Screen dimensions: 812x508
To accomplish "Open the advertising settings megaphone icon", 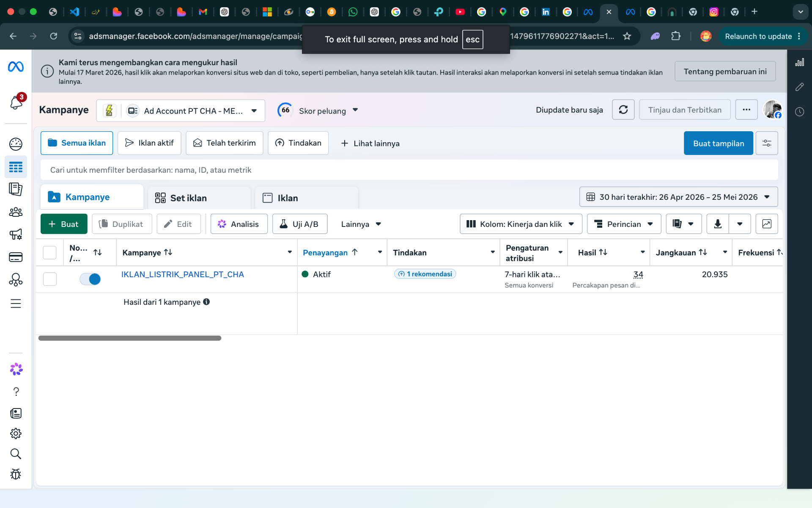I will click(16, 234).
